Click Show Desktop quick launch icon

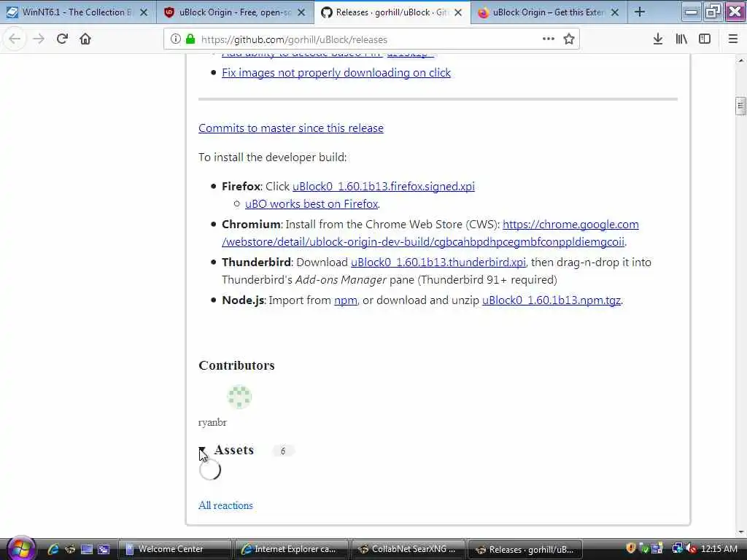[87, 549]
